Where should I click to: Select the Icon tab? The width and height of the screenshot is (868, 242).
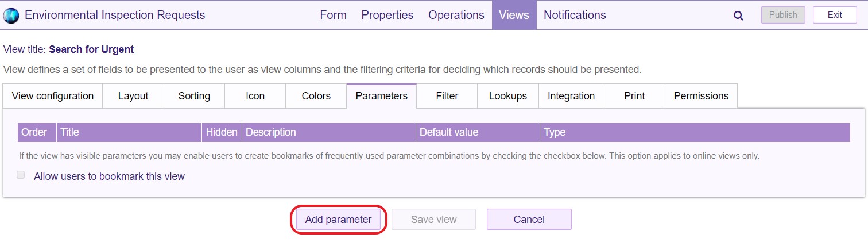(x=255, y=96)
